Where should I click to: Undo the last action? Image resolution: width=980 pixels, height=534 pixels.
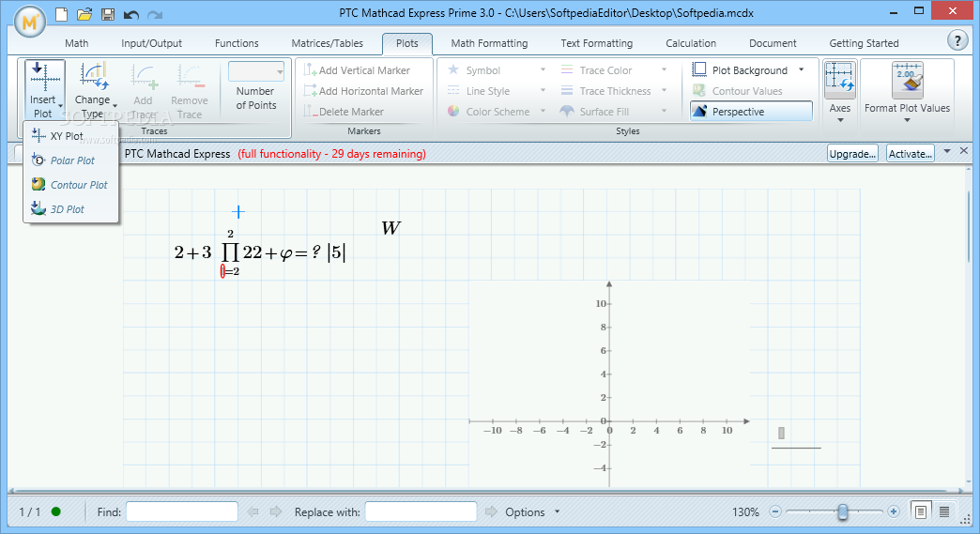click(x=131, y=14)
